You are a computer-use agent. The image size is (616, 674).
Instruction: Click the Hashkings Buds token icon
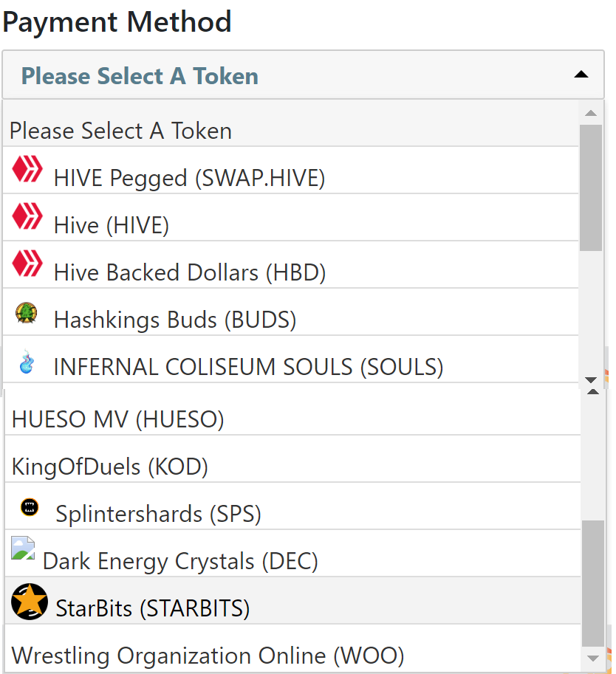click(x=27, y=313)
